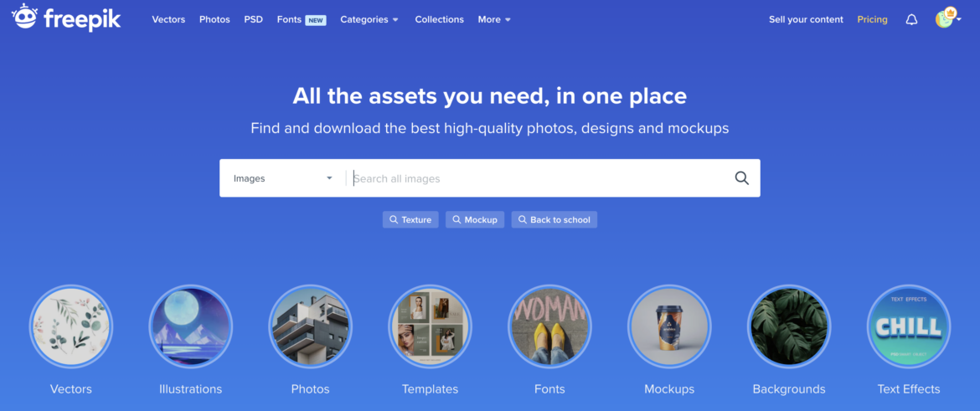This screenshot has width=980, height=411.
Task: Open the user avatar account menu
Action: [x=947, y=18]
